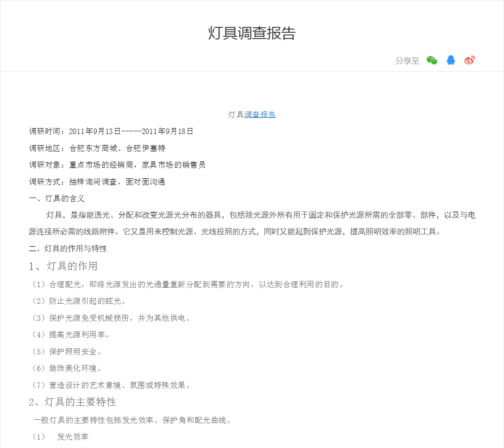Image resolution: width=504 pixels, height=448 pixels.
Task: Click the paragraph starting 灯具，是指能透光
Action: pos(252,224)
